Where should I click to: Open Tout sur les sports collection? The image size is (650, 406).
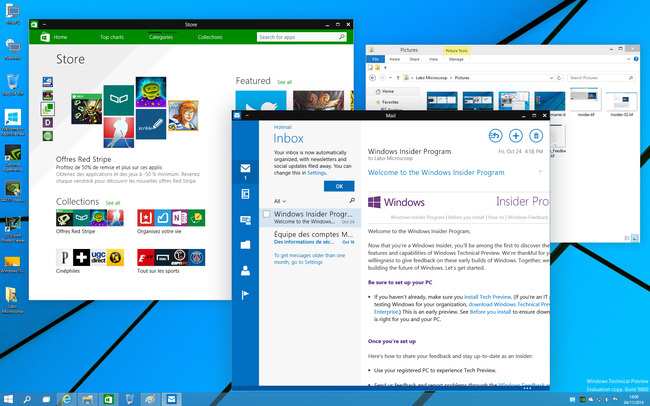tap(171, 261)
